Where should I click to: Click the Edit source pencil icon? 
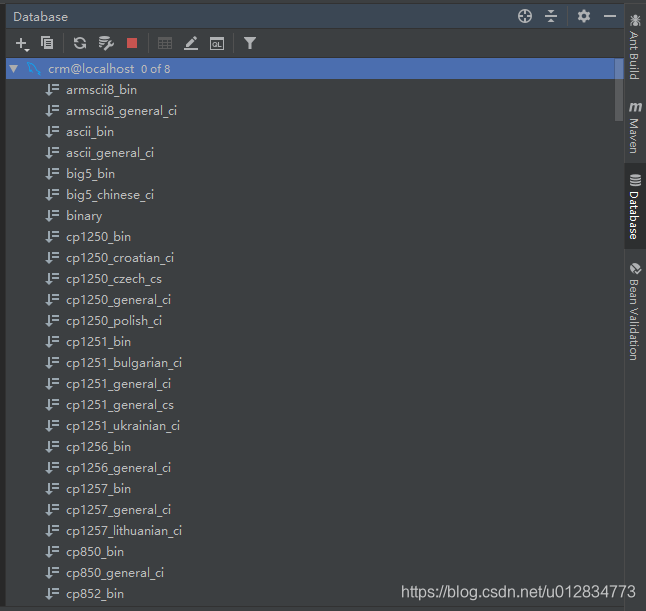191,43
